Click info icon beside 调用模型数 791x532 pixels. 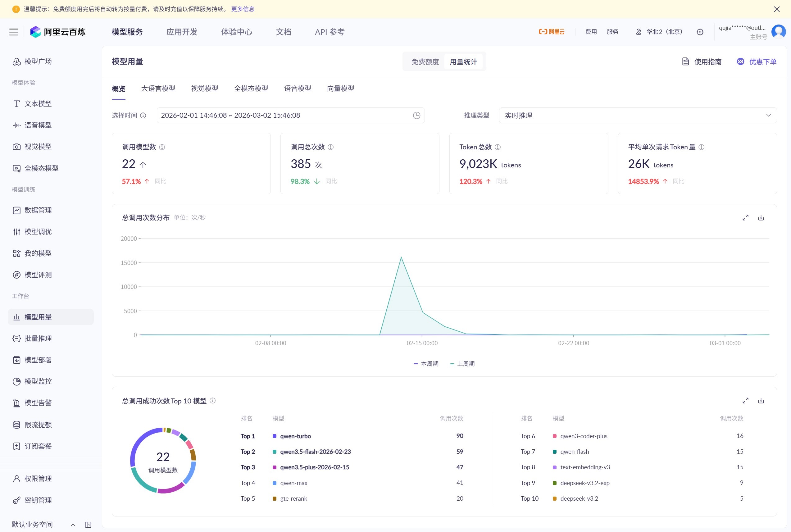[x=162, y=147]
